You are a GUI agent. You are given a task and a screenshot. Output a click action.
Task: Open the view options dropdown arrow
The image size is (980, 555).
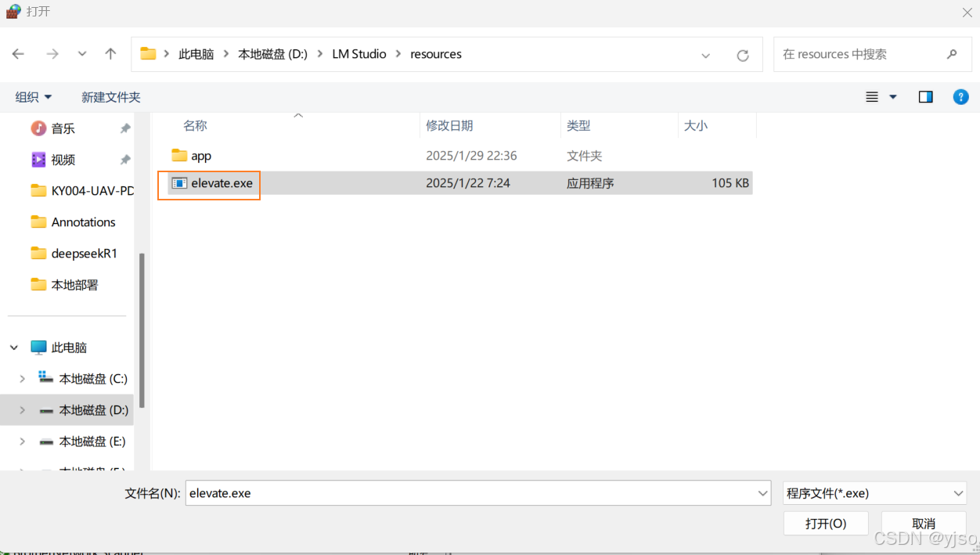[893, 97]
